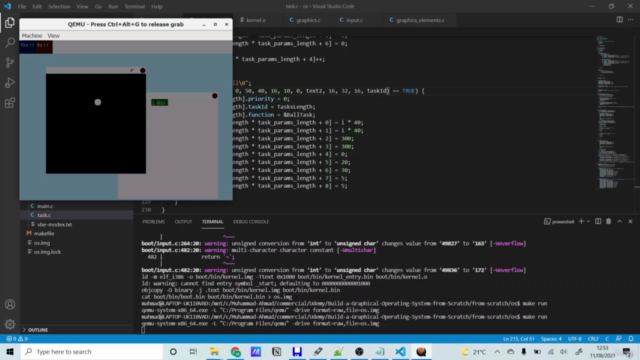Open Chrome from the taskbar
This screenshot has width=640, height=360.
point(236,351)
